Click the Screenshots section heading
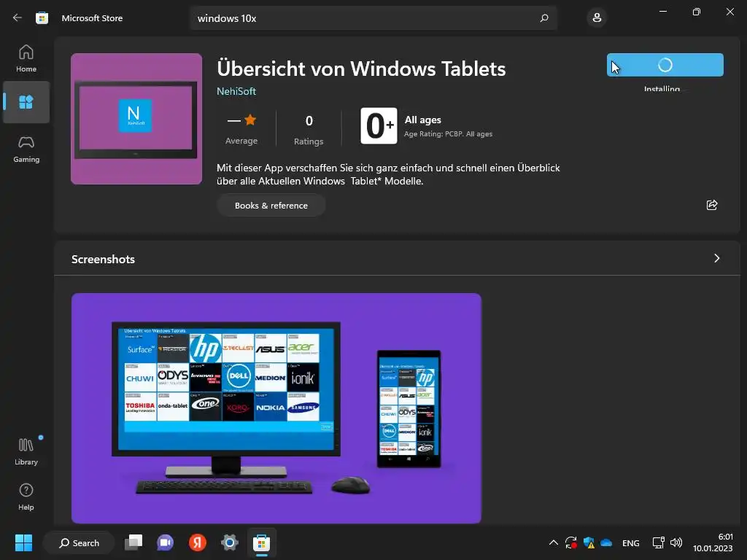 pos(103,259)
